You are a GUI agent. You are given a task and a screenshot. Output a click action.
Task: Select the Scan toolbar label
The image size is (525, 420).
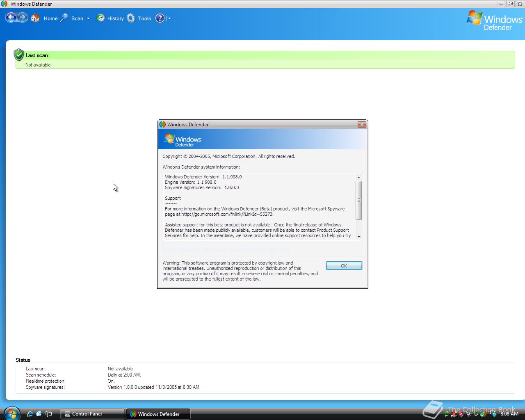coord(77,18)
